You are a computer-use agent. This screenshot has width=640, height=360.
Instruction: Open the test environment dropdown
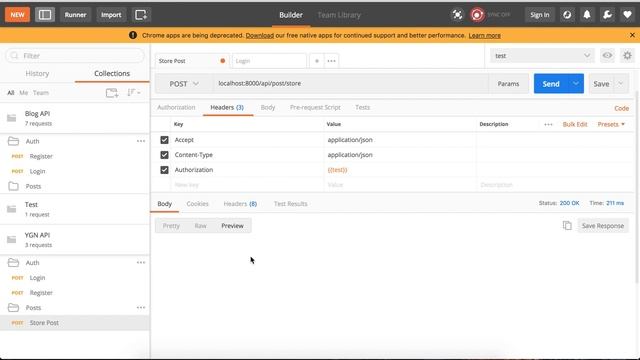(542, 56)
